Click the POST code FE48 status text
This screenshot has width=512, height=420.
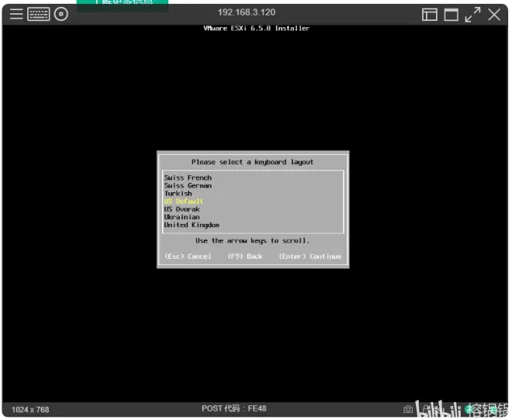[234, 408]
